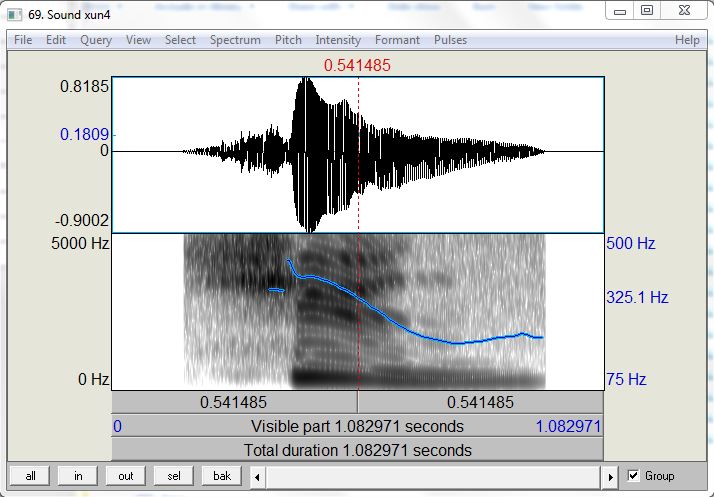This screenshot has height=497, width=714.
Task: Open the Formant menu
Action: [397, 40]
